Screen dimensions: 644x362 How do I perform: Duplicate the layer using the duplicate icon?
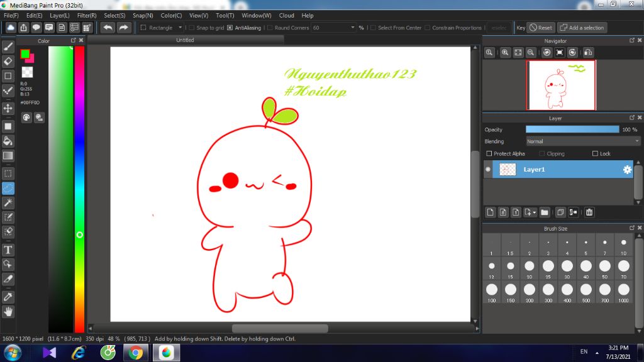(560, 212)
